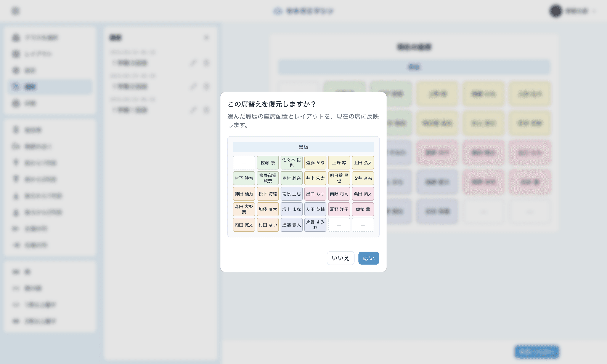Image resolution: width=607 pixels, height=364 pixels.
Task: Select the 安井 杏奈 seat card
Action: click(x=363, y=178)
